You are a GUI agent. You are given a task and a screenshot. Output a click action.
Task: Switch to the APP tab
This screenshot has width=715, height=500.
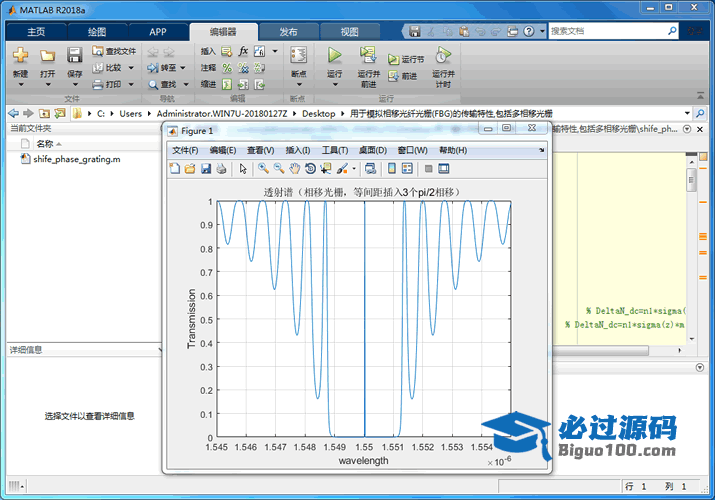coord(158,32)
